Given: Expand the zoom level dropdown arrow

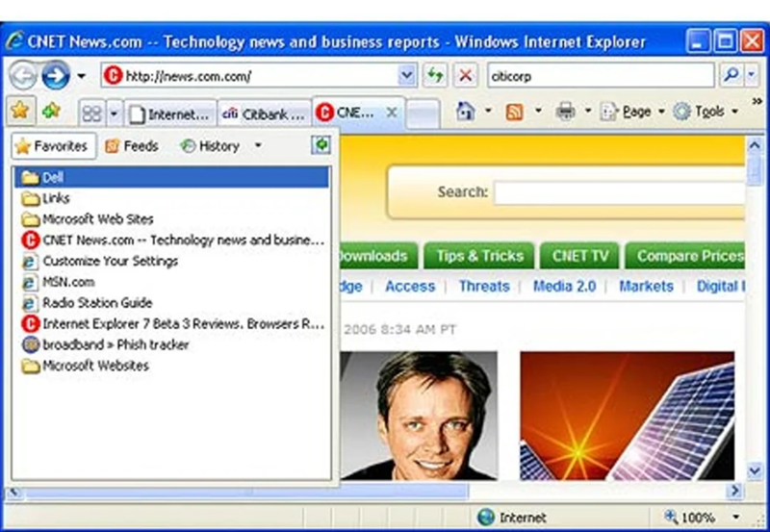Looking at the screenshot, I should point(735,518).
